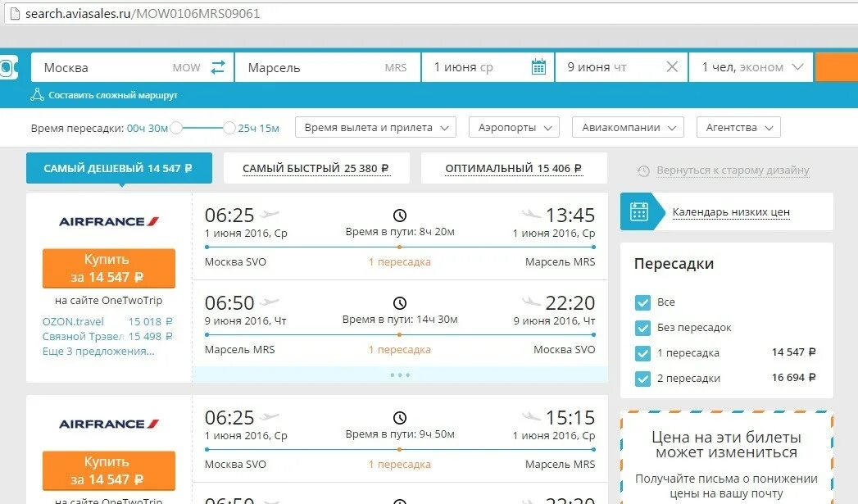Click the 1 июня departure date field

488,67
